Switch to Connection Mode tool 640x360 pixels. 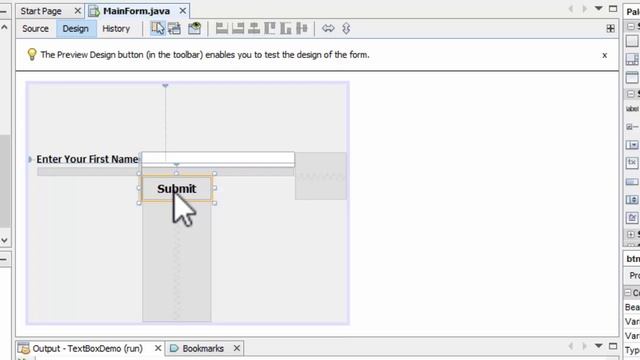(x=174, y=28)
